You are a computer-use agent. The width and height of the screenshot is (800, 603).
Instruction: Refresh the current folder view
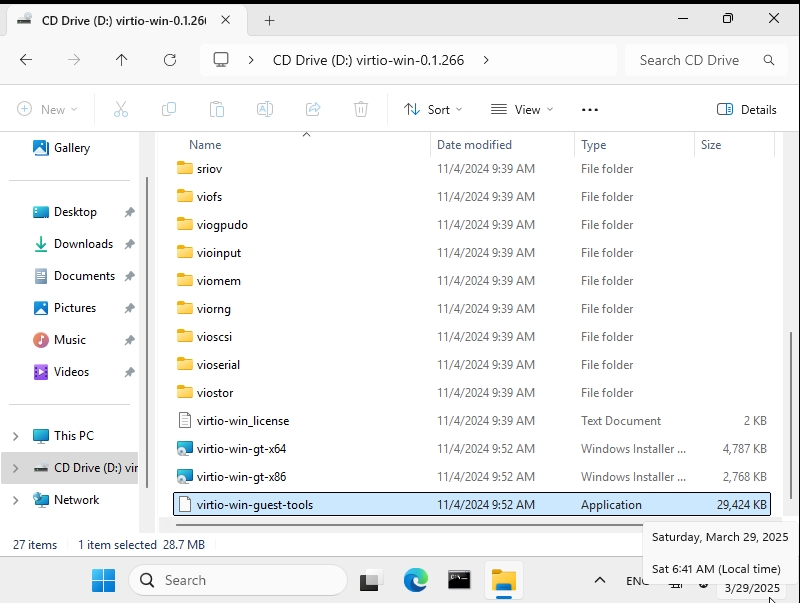tap(170, 60)
